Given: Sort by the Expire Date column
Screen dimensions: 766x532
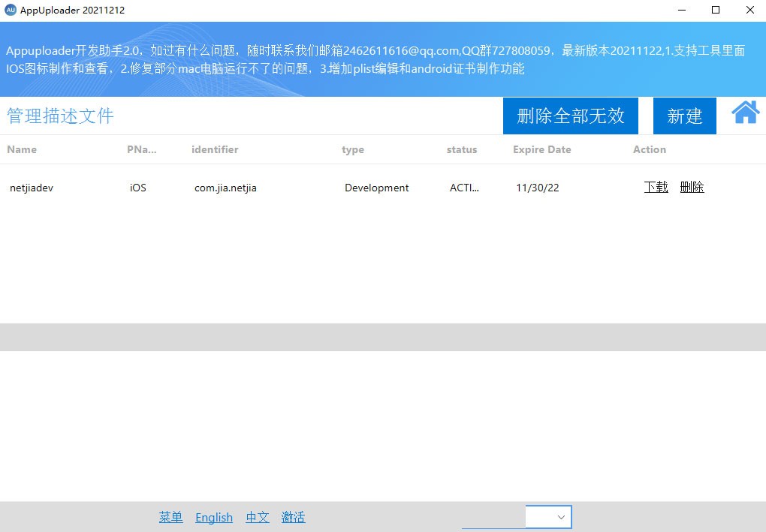Looking at the screenshot, I should 541,149.
